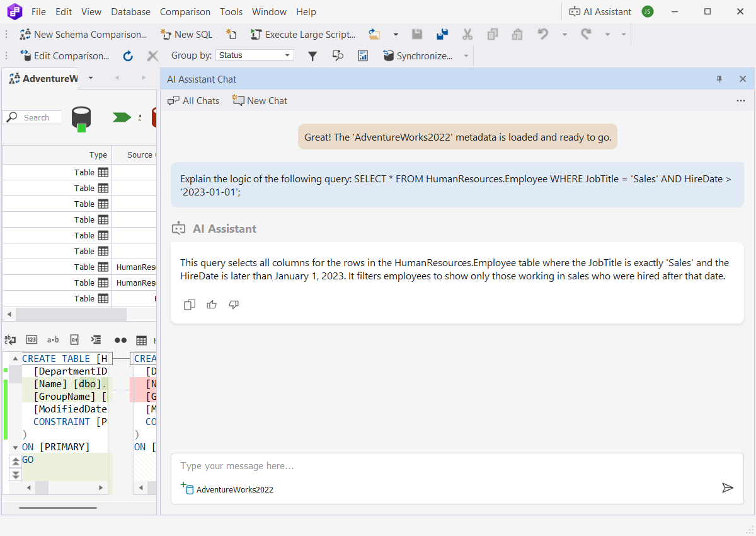Viewport: 756px width, 536px height.
Task: Click the Redo arrow icon
Action: click(x=586, y=34)
